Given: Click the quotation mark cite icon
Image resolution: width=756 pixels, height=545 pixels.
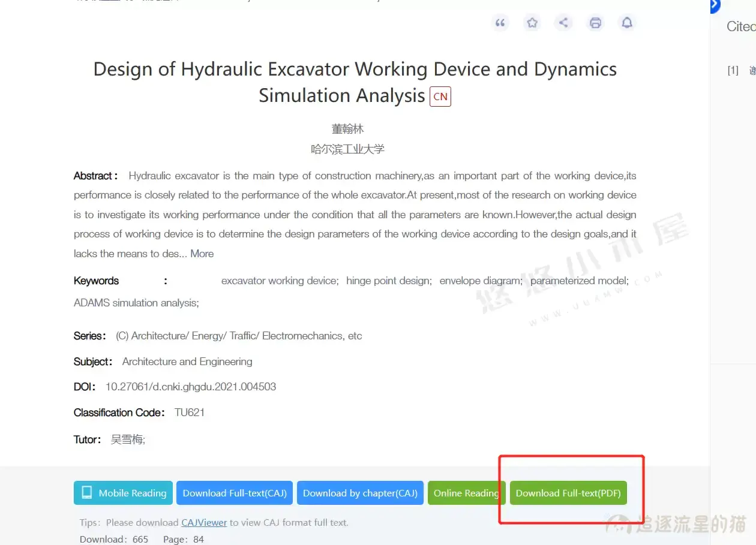Looking at the screenshot, I should (500, 23).
